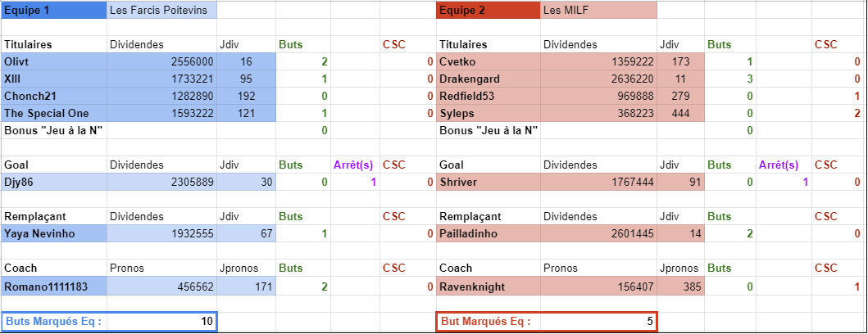Click the "The Special One" player cell
The height and width of the screenshot is (334, 868).
[53, 113]
